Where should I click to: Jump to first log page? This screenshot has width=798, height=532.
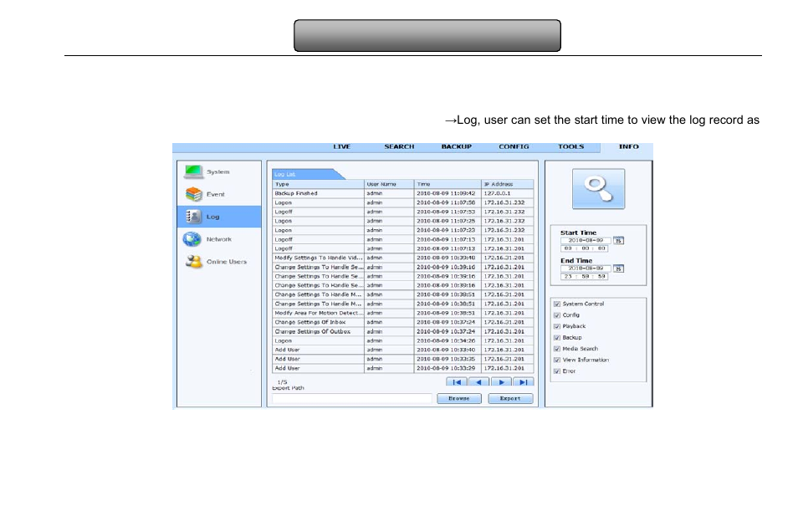click(x=457, y=381)
